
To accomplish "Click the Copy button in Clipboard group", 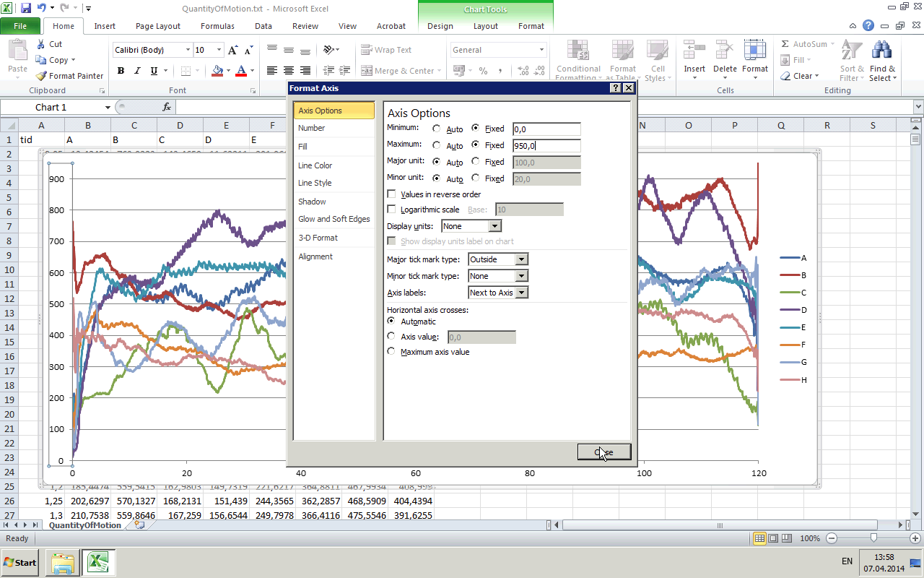I will tap(58, 60).
